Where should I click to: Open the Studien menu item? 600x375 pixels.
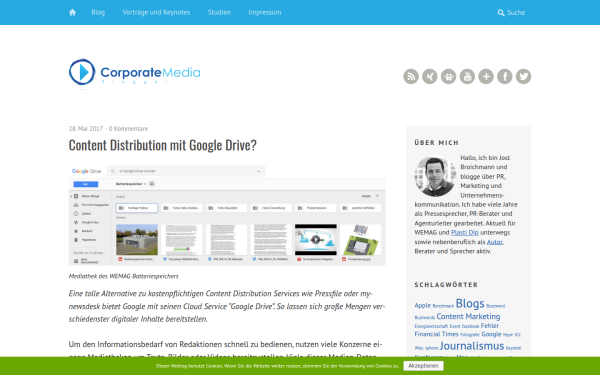click(x=219, y=12)
